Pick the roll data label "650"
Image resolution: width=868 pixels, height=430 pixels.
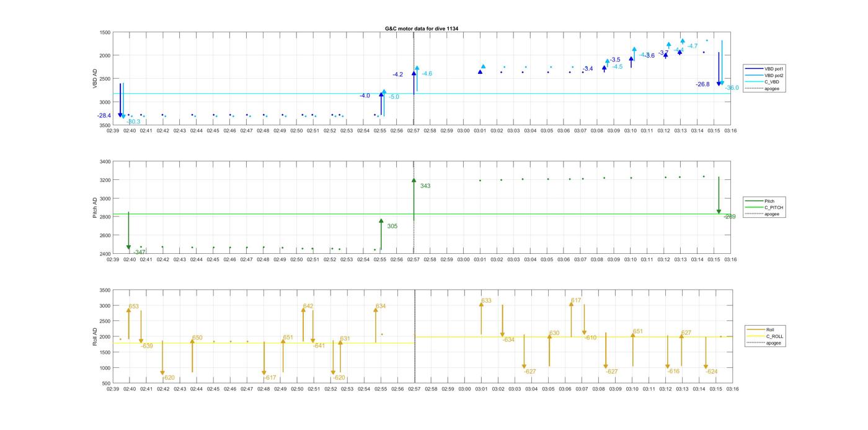tap(197, 338)
